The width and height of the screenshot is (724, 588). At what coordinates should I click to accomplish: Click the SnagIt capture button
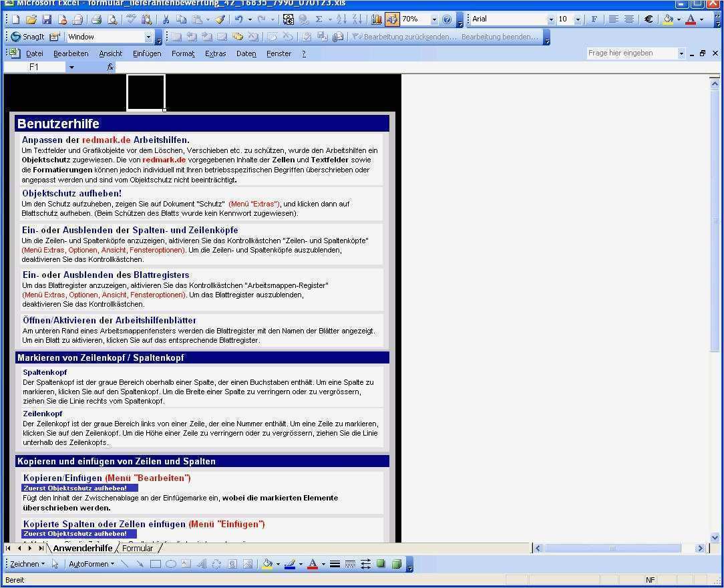click(x=27, y=37)
